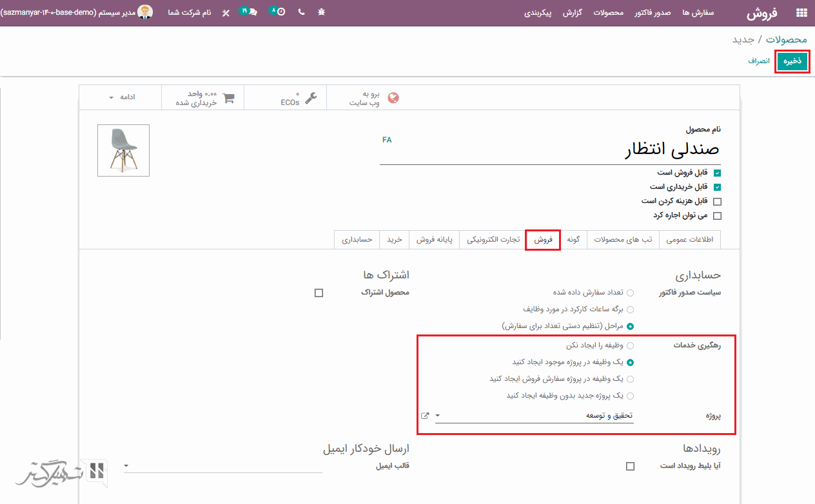Toggle 'قابل هزینه کردن است' checkbox
The image size is (815, 504).
[x=717, y=201]
